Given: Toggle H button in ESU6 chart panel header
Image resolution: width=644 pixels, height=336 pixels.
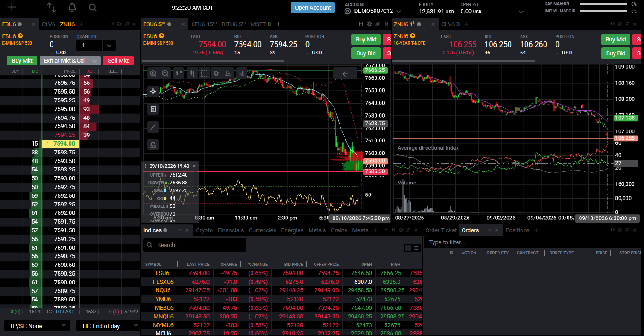Looking at the screenshot, I should [361, 24].
